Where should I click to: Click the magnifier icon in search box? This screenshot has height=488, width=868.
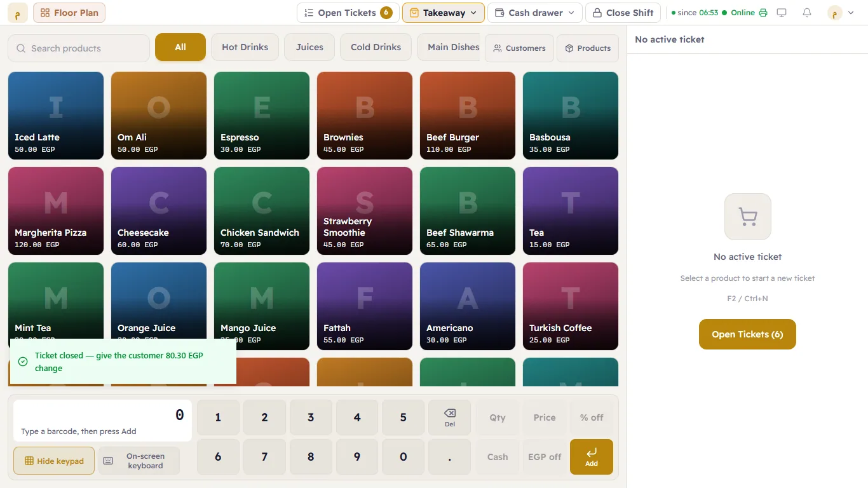click(x=21, y=48)
